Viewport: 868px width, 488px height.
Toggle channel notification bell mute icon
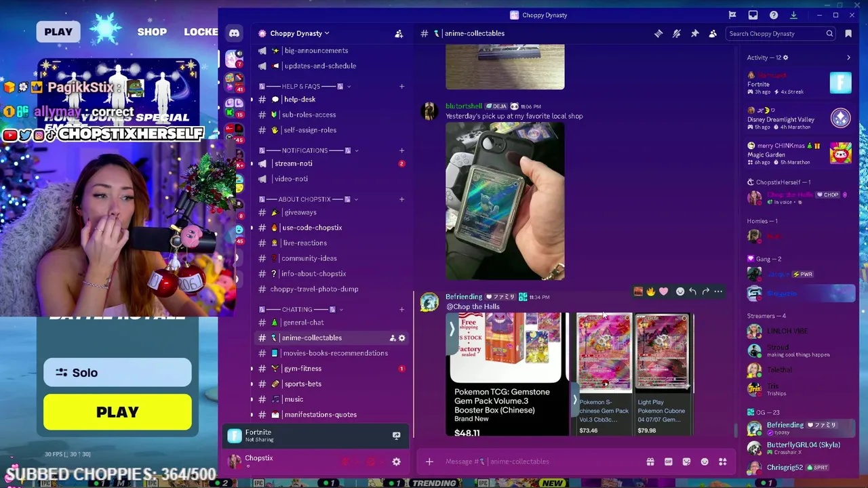coord(677,33)
